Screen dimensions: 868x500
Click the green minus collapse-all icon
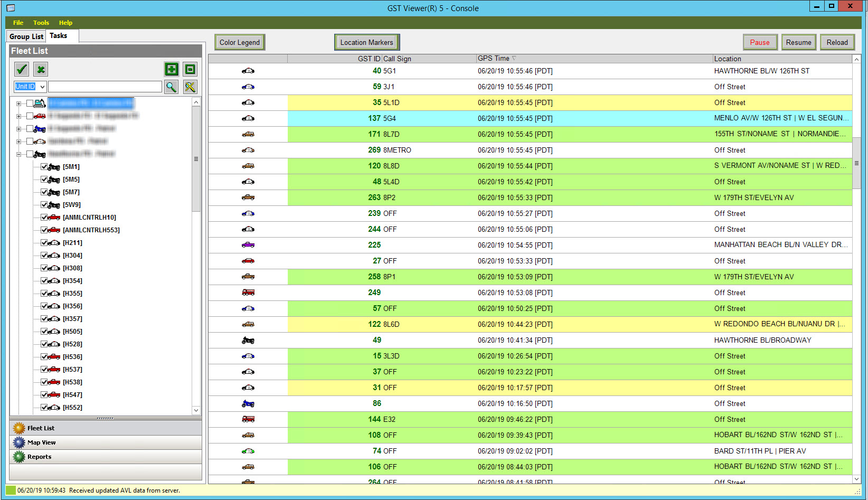(190, 69)
